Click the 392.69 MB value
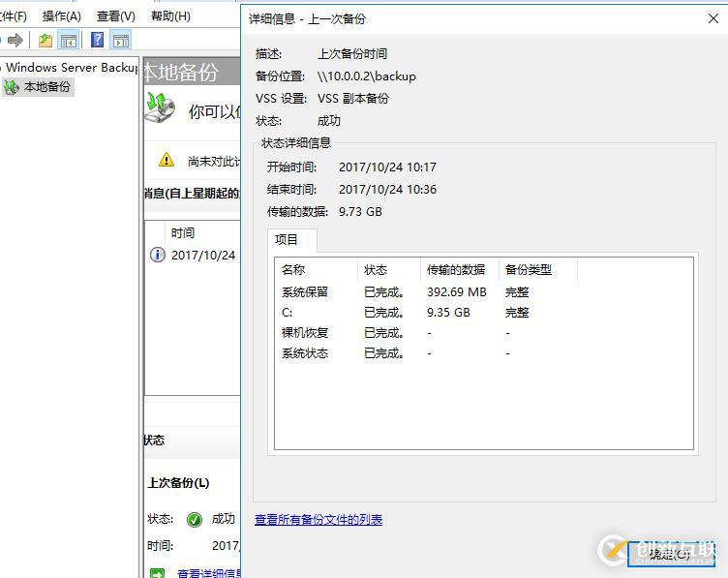 (457, 292)
